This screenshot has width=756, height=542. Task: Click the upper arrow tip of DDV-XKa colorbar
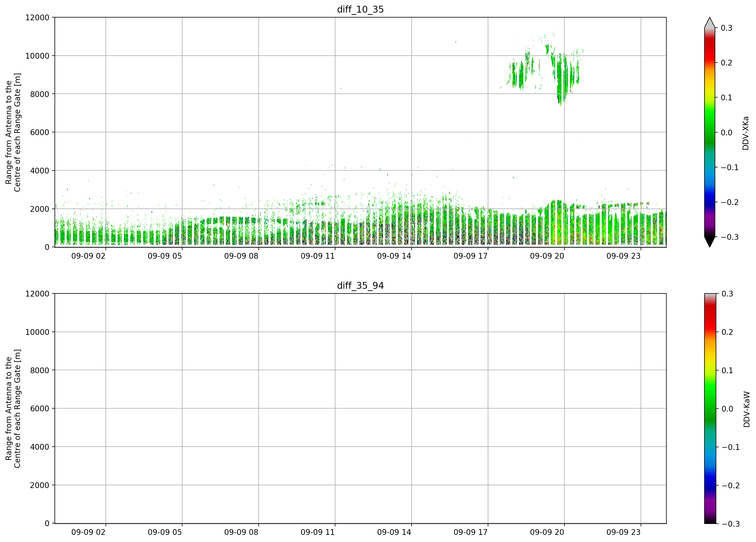[x=710, y=22]
